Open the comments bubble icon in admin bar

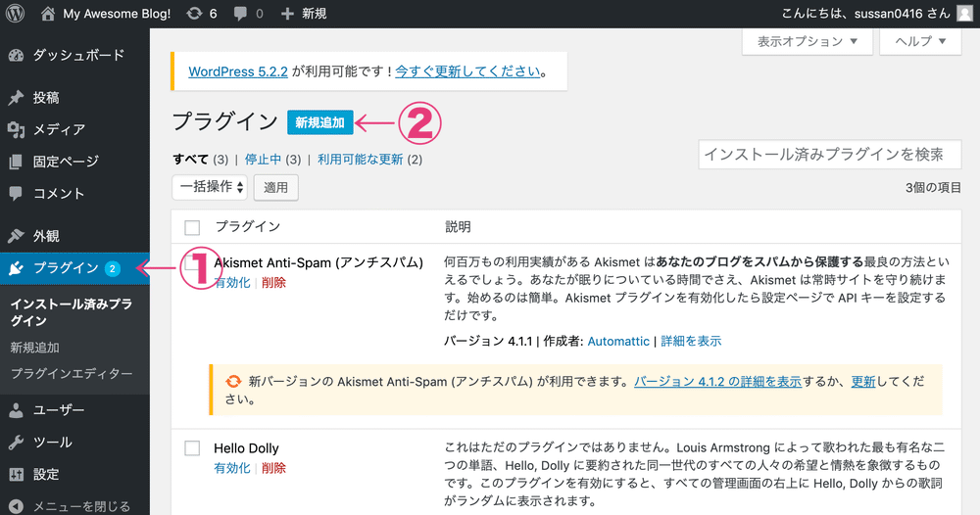tap(240, 14)
